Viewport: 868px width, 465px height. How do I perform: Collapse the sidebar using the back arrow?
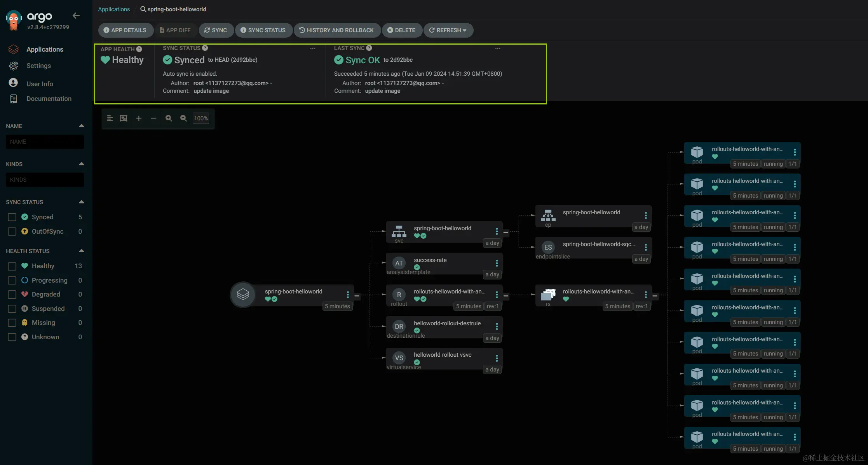point(76,16)
